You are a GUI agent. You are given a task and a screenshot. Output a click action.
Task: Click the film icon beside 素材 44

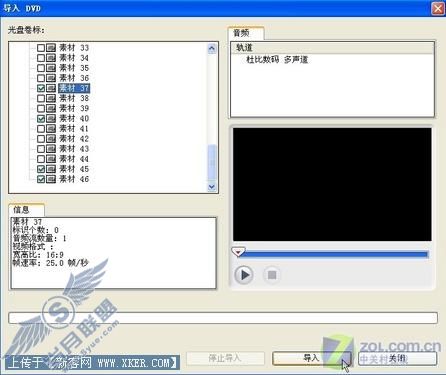pos(51,159)
